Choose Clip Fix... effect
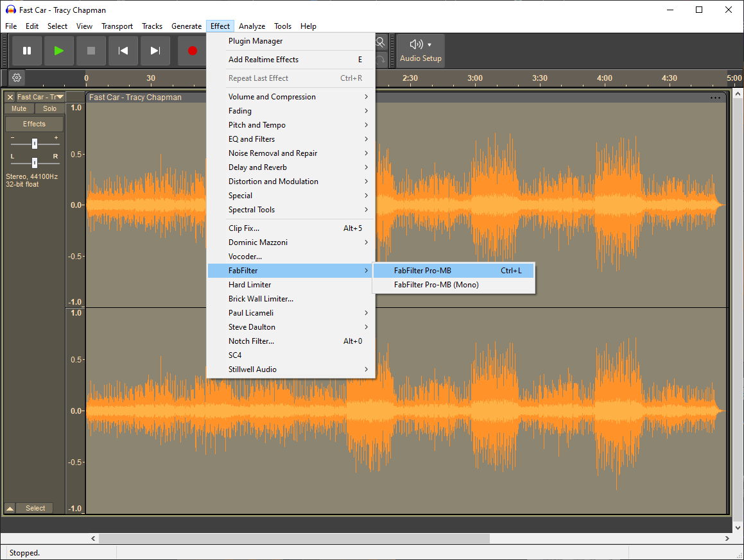Image resolution: width=744 pixels, height=560 pixels. [x=291, y=228]
